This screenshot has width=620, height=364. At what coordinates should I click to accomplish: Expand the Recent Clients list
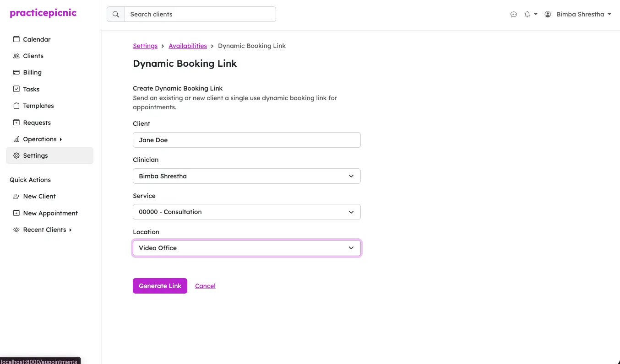pyautogui.click(x=70, y=230)
